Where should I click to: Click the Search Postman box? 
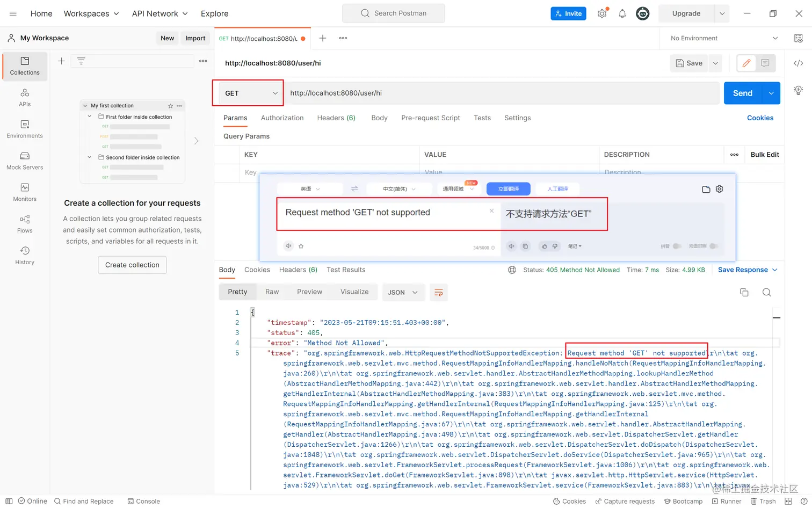[394, 13]
